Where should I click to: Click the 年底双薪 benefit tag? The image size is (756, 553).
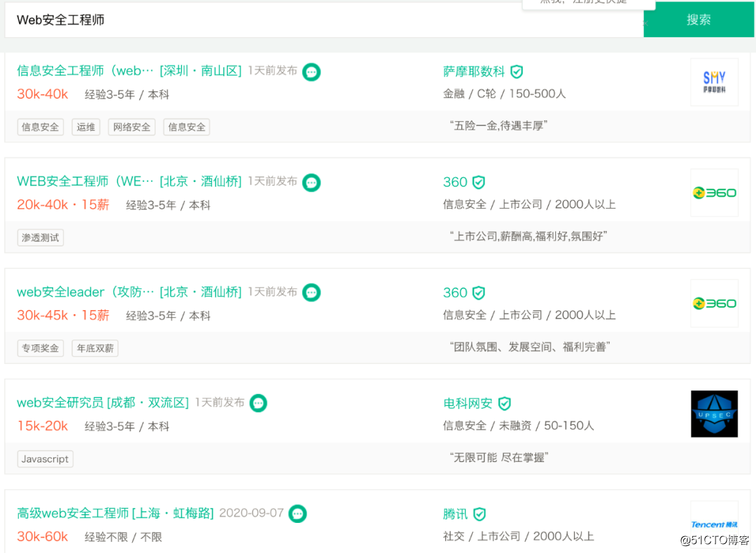point(94,348)
